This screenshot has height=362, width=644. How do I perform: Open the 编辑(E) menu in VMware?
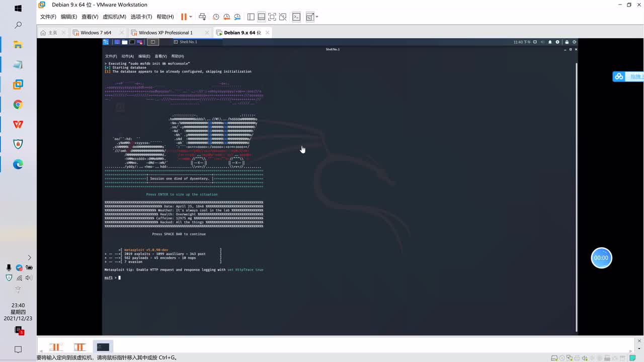tap(69, 17)
